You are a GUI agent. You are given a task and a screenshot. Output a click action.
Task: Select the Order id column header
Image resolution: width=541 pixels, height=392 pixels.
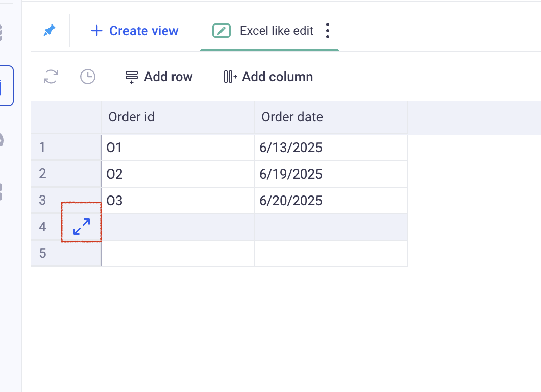point(178,117)
